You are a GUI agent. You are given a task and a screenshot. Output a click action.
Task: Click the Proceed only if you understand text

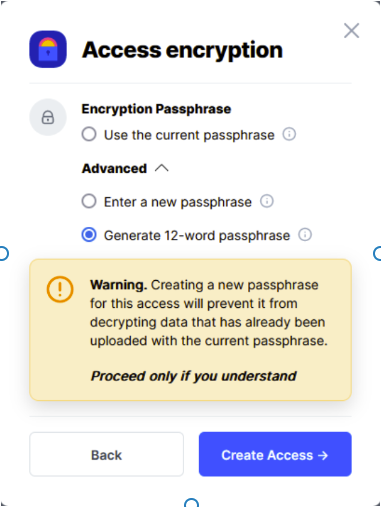point(193,376)
